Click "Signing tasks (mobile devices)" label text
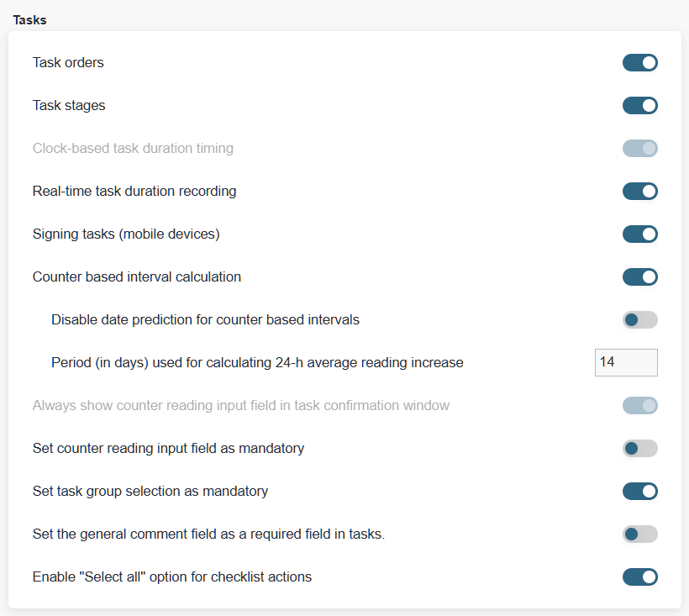This screenshot has width=689, height=616. coord(126,234)
